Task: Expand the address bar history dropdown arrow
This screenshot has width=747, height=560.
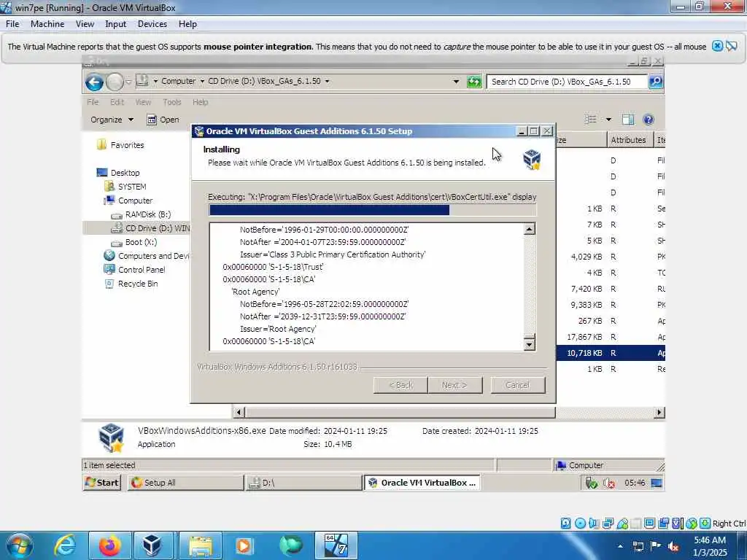Action: tap(456, 82)
